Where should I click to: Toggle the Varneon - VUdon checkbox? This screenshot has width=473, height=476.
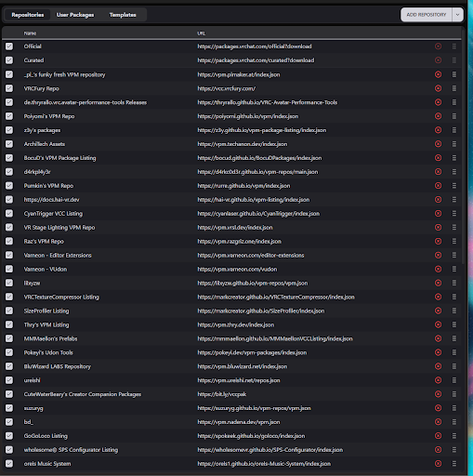point(9,269)
